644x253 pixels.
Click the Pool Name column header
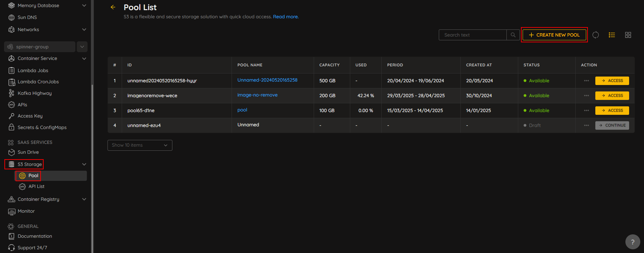tap(250, 65)
